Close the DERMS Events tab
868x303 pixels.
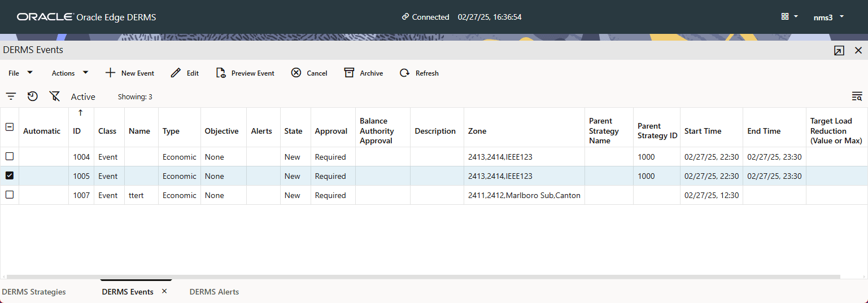point(164,291)
